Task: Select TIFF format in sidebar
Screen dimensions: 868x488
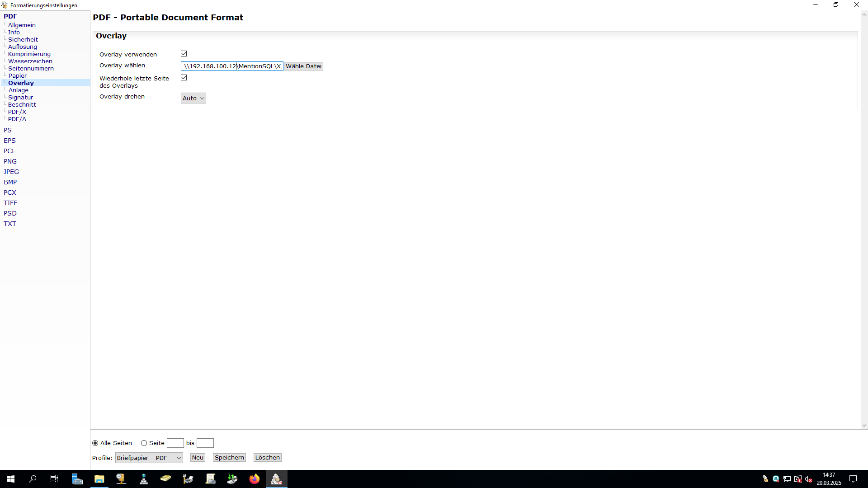Action: (10, 203)
